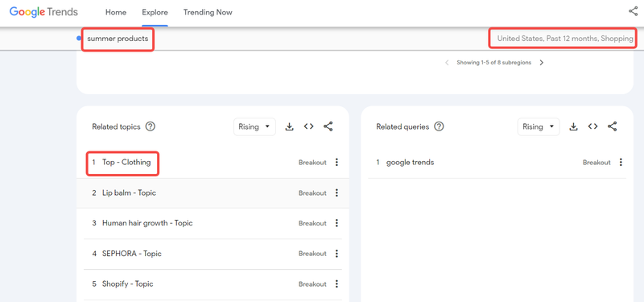Select Shopify - Topic row
644x302 pixels.
tap(213, 284)
